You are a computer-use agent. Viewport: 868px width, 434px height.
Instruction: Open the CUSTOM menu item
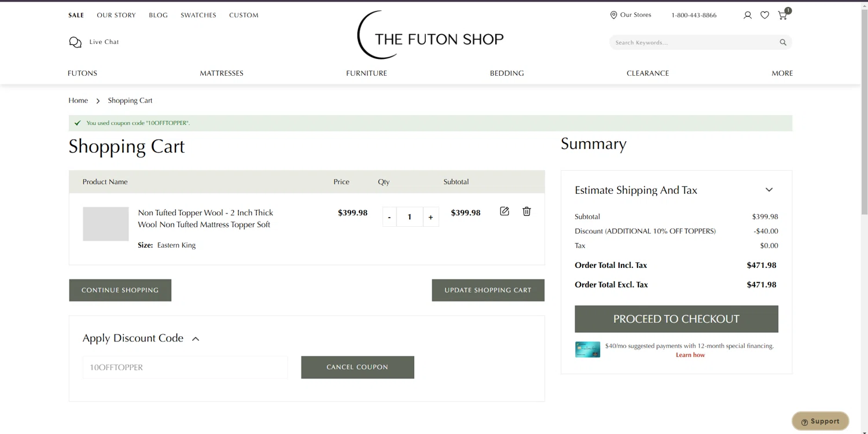click(244, 15)
